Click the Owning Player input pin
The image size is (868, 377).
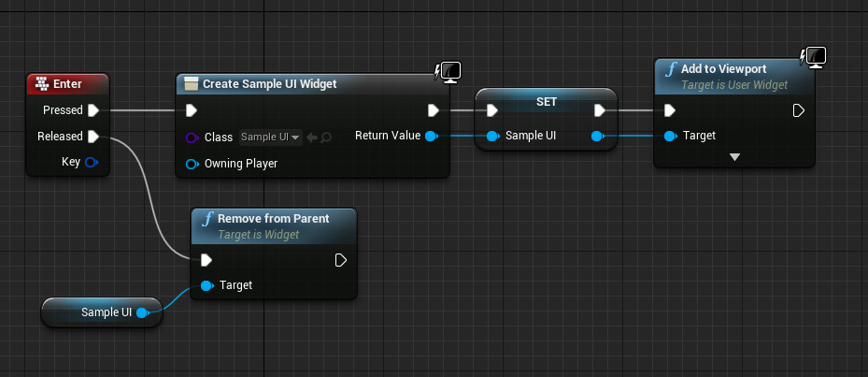tap(192, 164)
